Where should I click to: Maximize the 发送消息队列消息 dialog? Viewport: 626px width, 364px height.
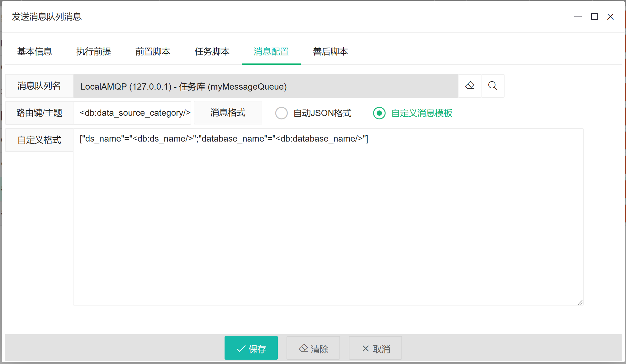click(x=595, y=16)
